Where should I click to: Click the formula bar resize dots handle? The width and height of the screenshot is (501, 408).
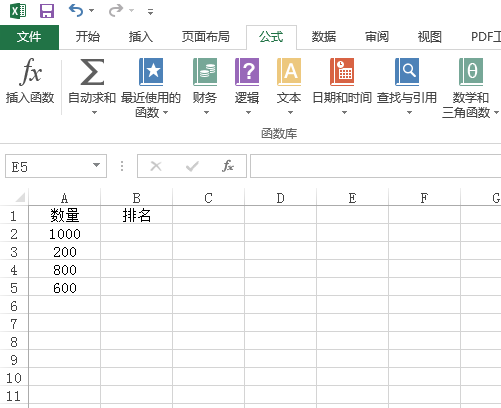click(x=122, y=166)
